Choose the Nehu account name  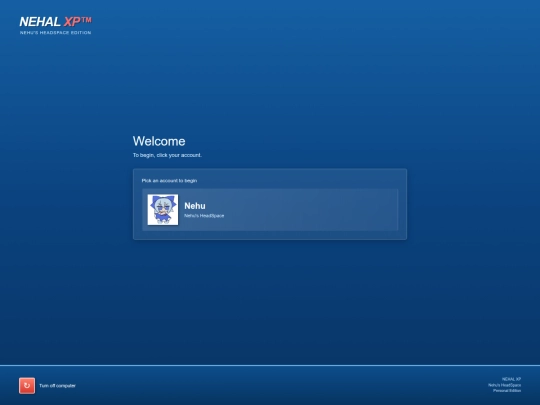(x=195, y=206)
